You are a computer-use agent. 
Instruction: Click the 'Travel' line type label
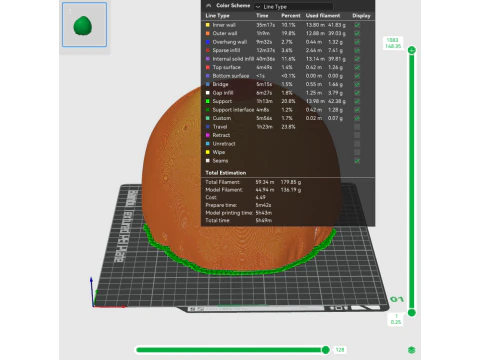[220, 127]
